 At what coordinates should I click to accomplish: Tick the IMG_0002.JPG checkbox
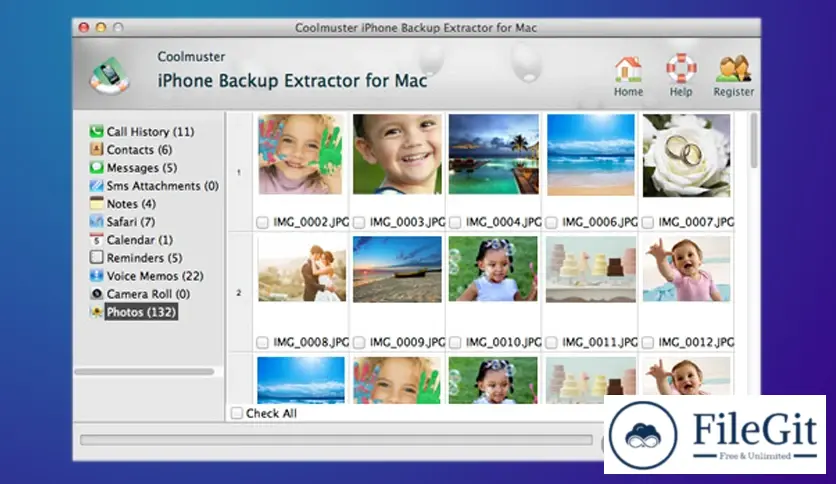262,222
